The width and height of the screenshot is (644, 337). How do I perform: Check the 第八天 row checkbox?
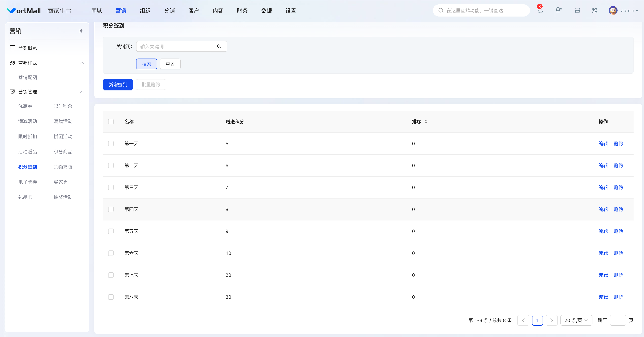click(x=111, y=297)
